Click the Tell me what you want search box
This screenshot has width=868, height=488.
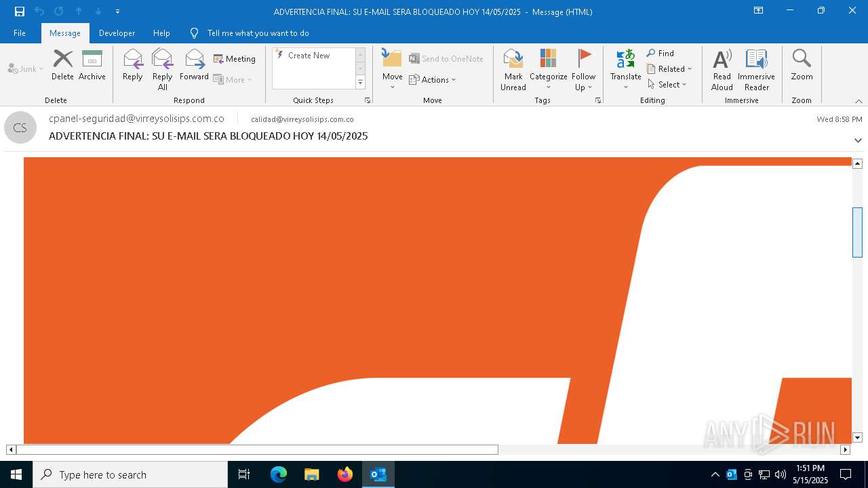tap(258, 33)
